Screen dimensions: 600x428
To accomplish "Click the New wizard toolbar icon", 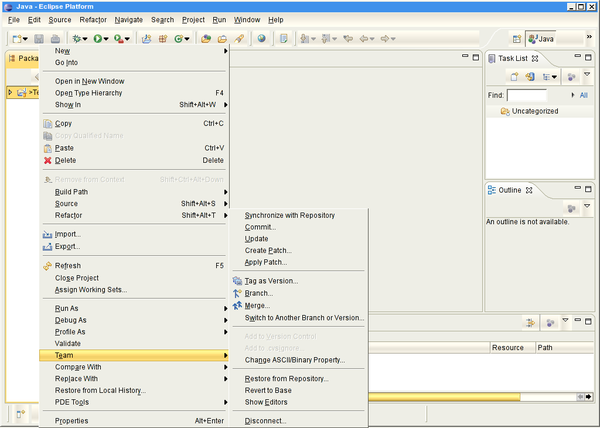I will (x=17, y=39).
